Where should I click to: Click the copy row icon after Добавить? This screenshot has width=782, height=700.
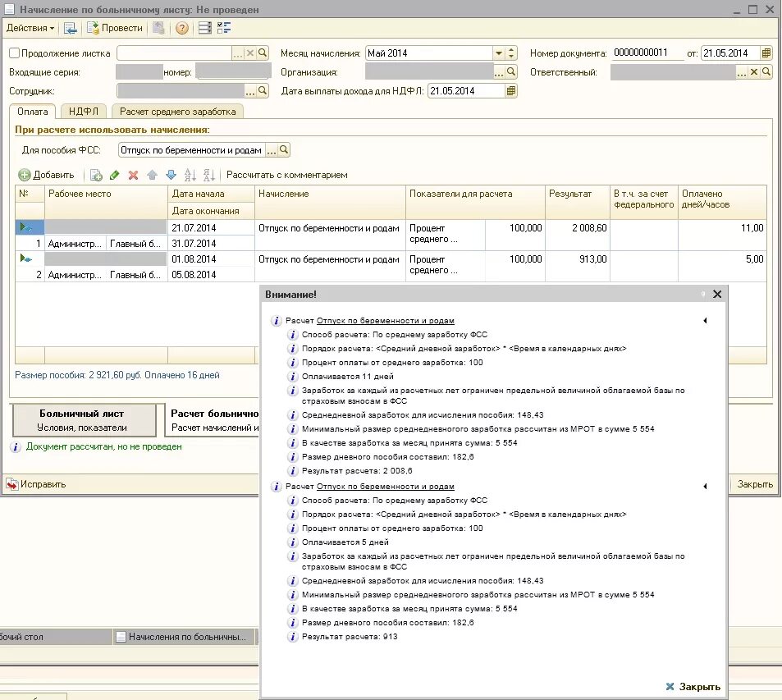(x=96, y=175)
